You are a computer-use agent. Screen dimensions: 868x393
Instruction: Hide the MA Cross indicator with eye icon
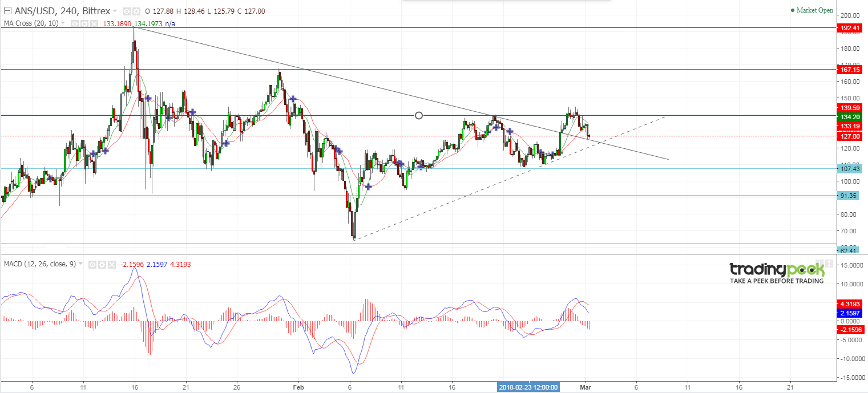point(74,23)
